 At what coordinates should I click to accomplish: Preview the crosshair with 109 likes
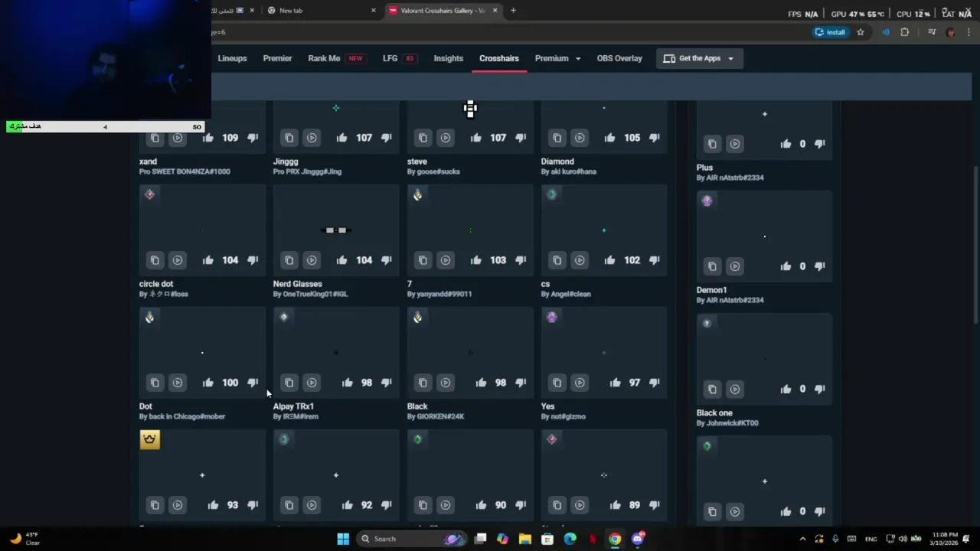[x=178, y=138]
